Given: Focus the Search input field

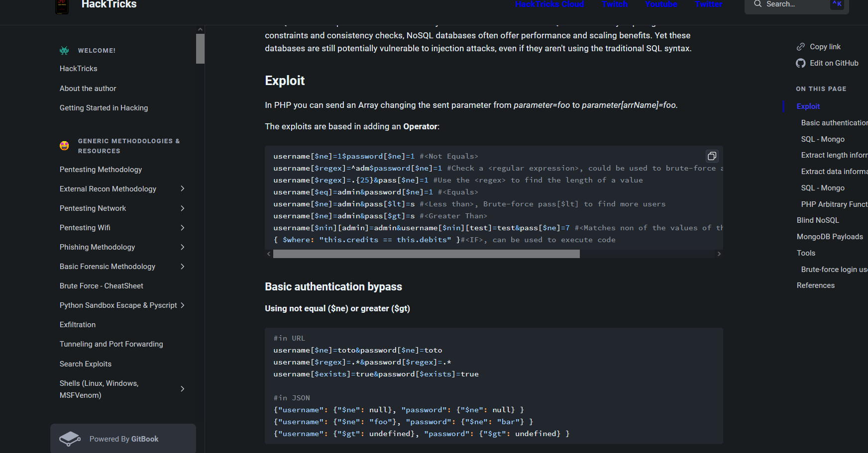Looking at the screenshot, I should coord(796,5).
